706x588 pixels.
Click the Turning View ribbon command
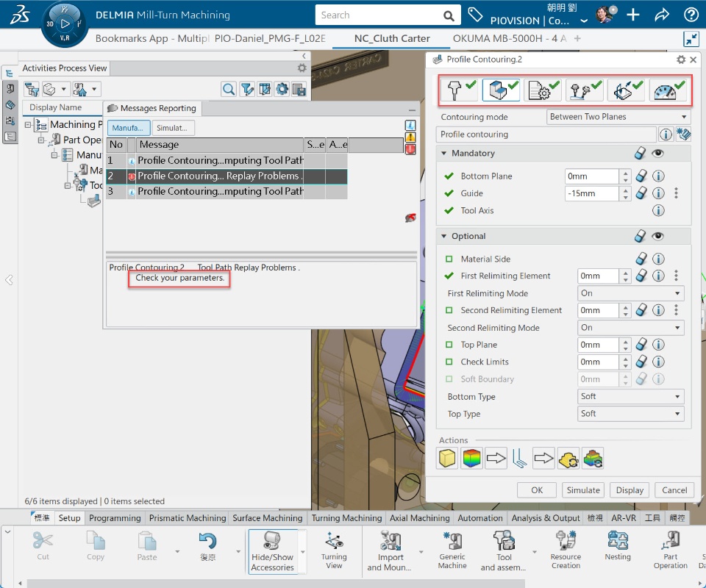[x=334, y=551]
